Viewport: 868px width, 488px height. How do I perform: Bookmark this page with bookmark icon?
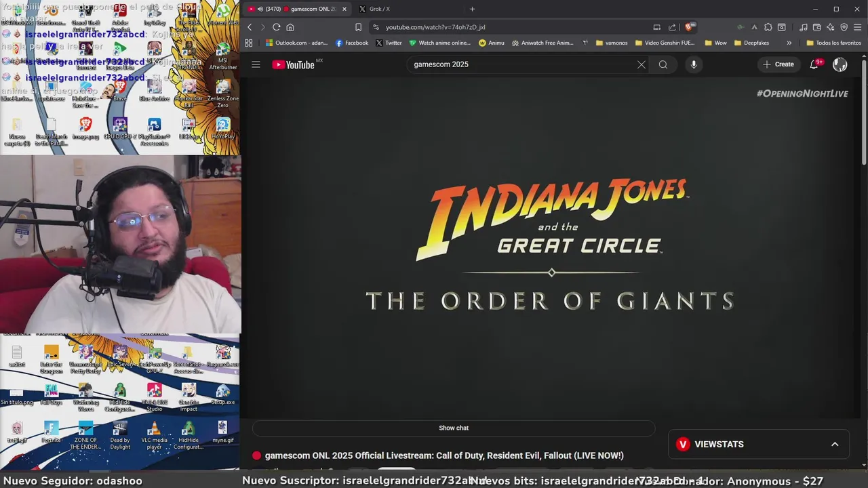click(358, 27)
